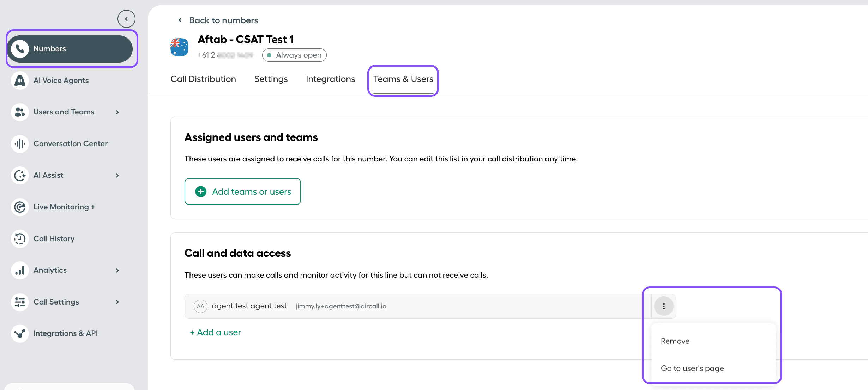Image resolution: width=868 pixels, height=390 pixels.
Task: Expand the Users and Teams submenu
Action: click(x=117, y=112)
